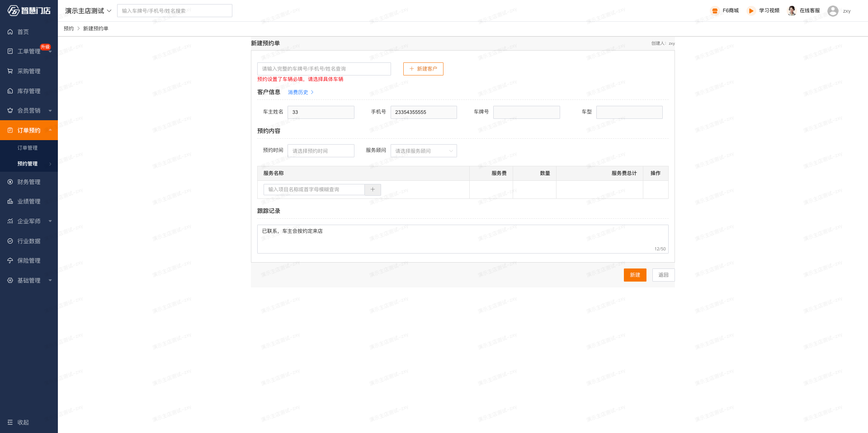Click the user avatar icon
The height and width of the screenshot is (433, 868).
click(x=833, y=11)
